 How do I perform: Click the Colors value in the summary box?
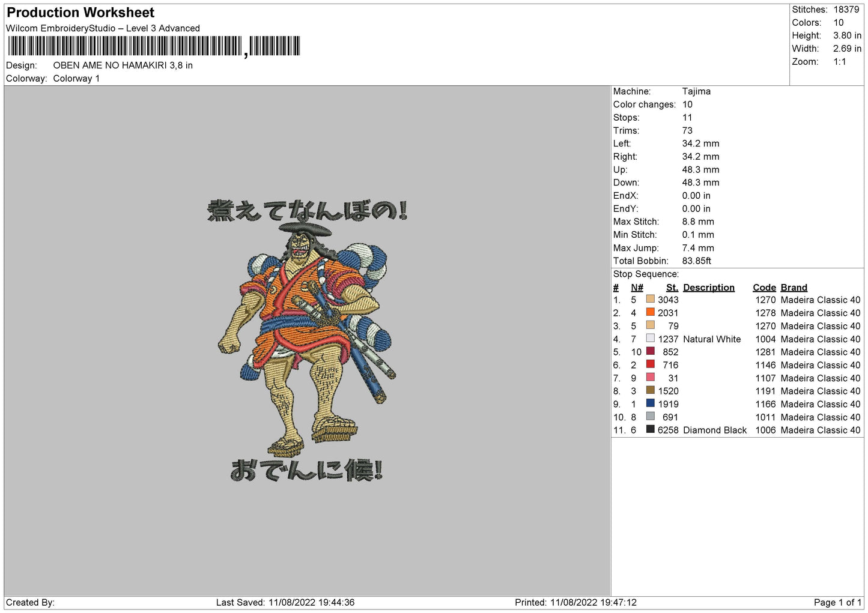coord(839,23)
